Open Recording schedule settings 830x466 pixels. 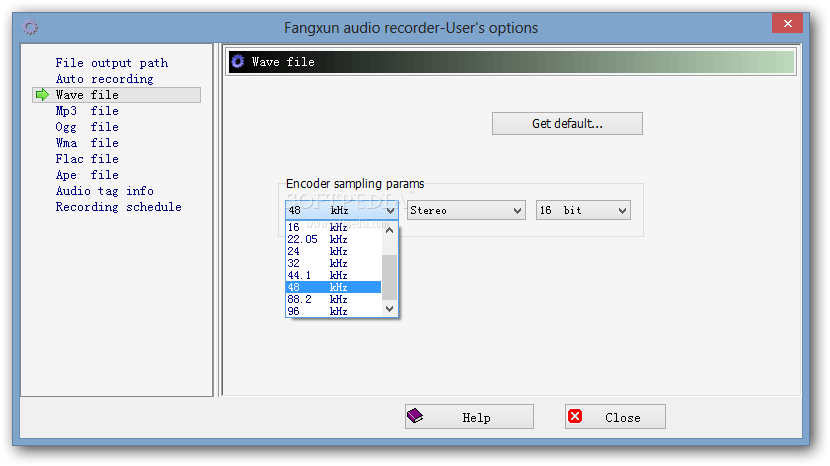119,207
